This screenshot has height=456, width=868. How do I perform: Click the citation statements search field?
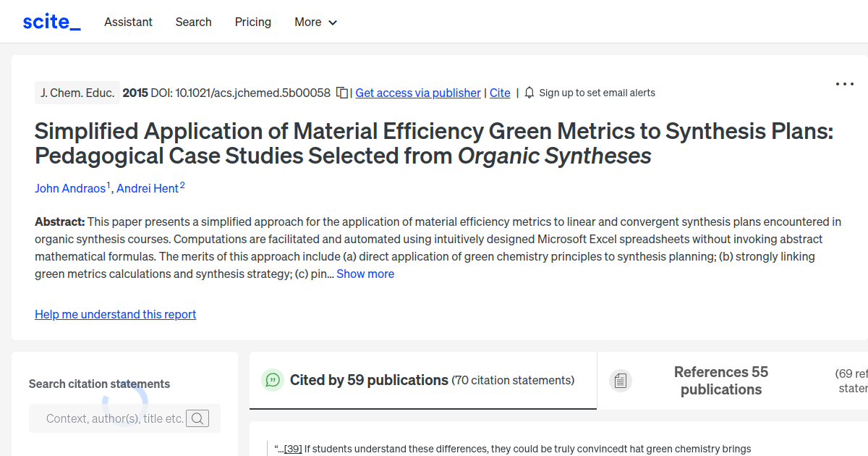[116, 418]
